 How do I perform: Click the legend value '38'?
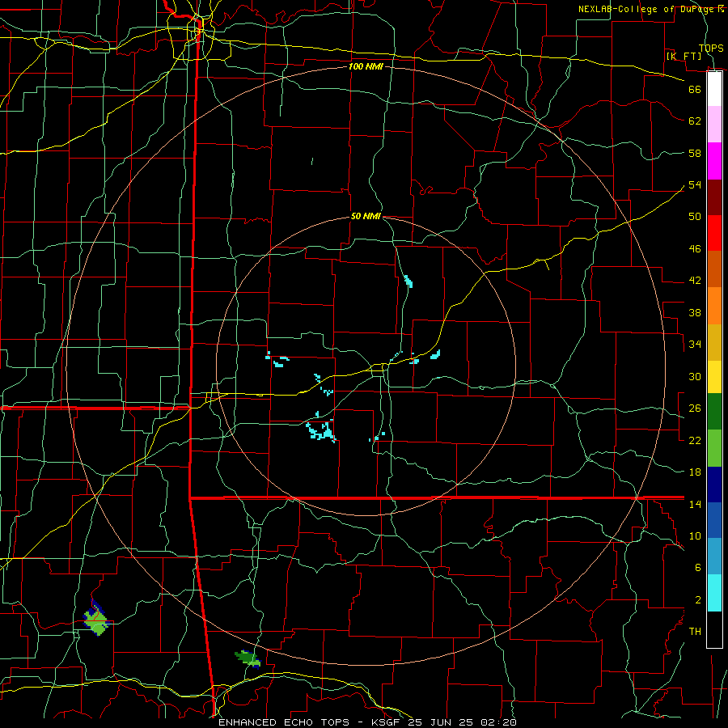695,313
